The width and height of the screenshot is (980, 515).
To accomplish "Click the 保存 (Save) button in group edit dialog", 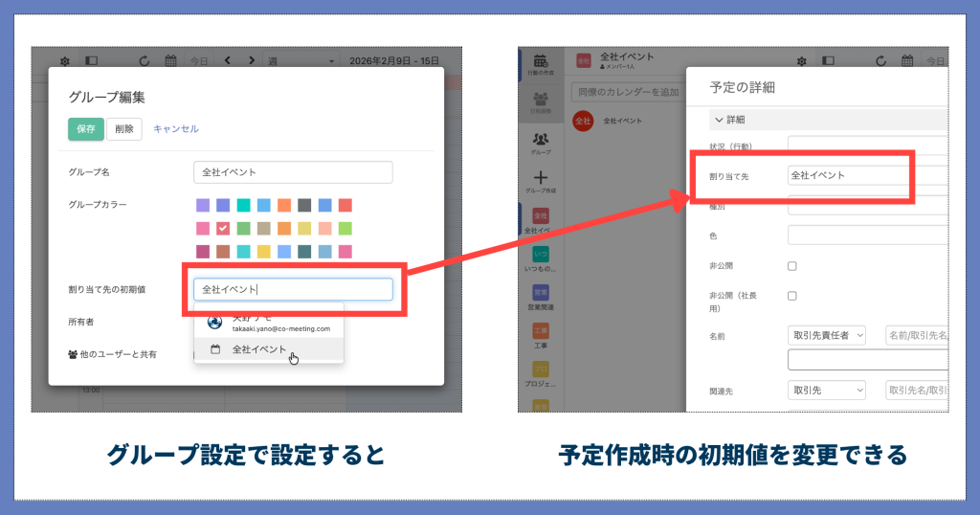I will coord(86,129).
